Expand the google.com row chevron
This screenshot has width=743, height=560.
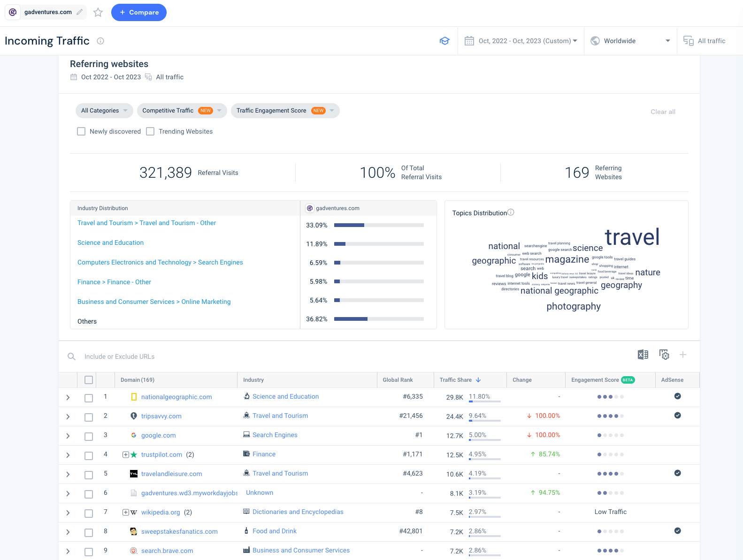68,436
